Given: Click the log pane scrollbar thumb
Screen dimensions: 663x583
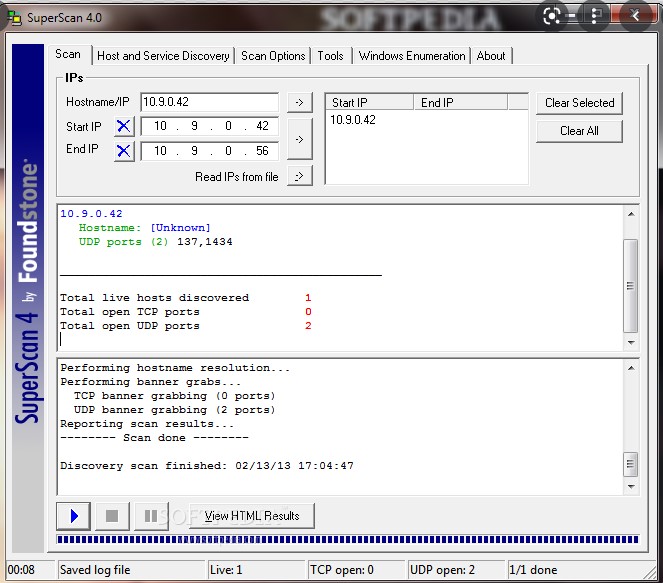Looking at the screenshot, I should [630, 464].
